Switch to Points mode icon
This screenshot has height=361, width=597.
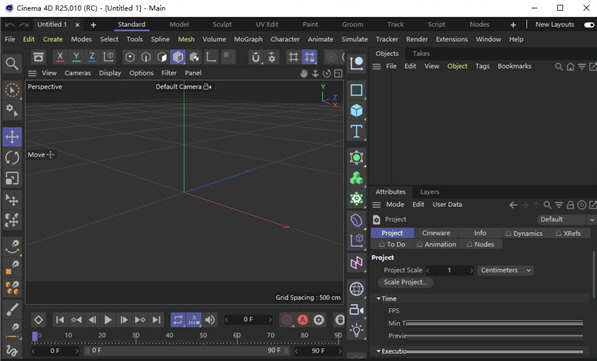130,58
